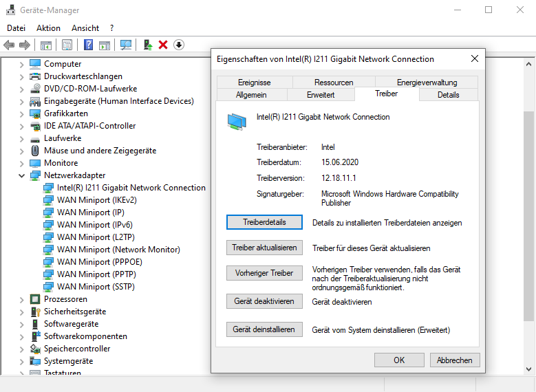Select the Grafikkarten icon

point(35,113)
